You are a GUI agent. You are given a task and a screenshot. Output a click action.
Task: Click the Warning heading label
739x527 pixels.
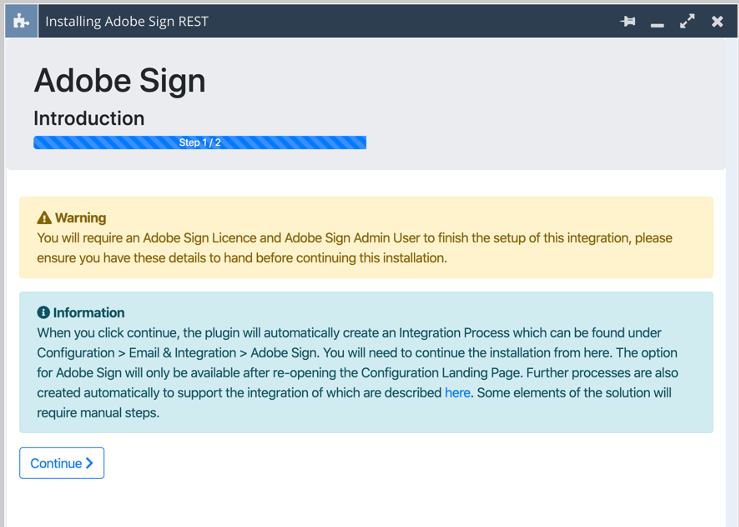81,218
